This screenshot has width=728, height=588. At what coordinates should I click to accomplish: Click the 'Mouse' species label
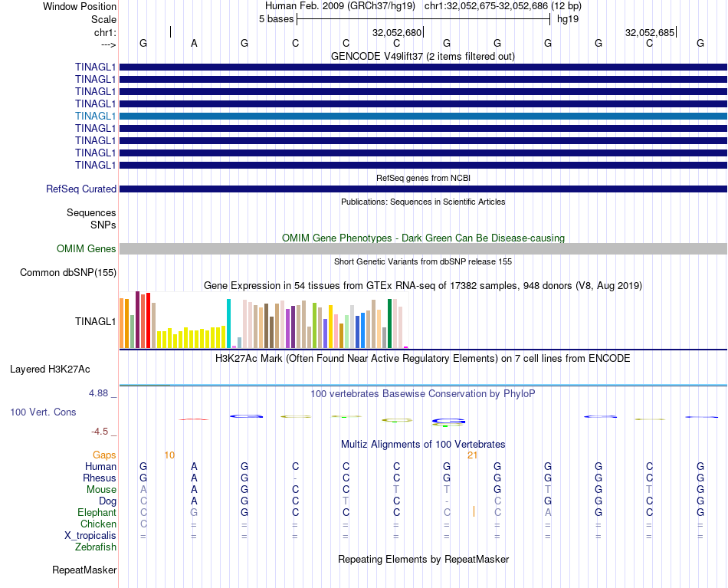(x=101, y=490)
